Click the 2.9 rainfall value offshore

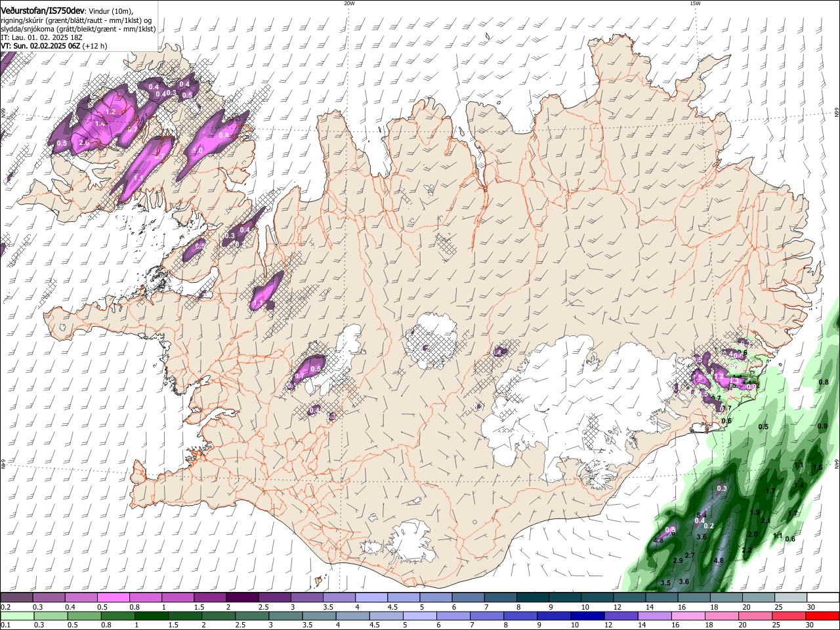(x=678, y=560)
